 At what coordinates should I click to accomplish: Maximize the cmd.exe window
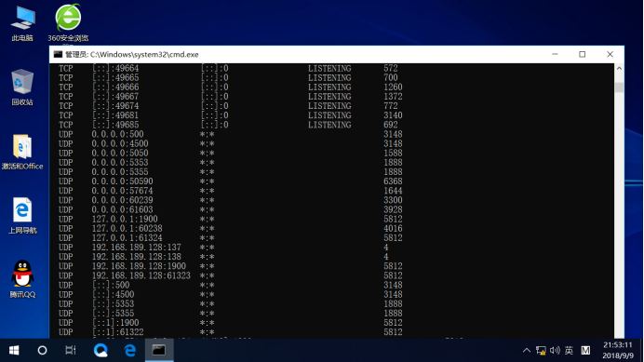[583, 54]
